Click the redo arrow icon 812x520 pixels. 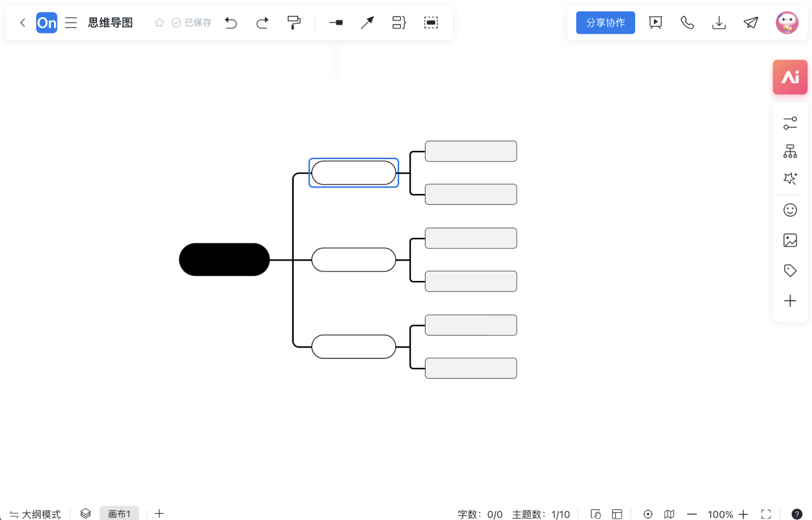tap(262, 23)
